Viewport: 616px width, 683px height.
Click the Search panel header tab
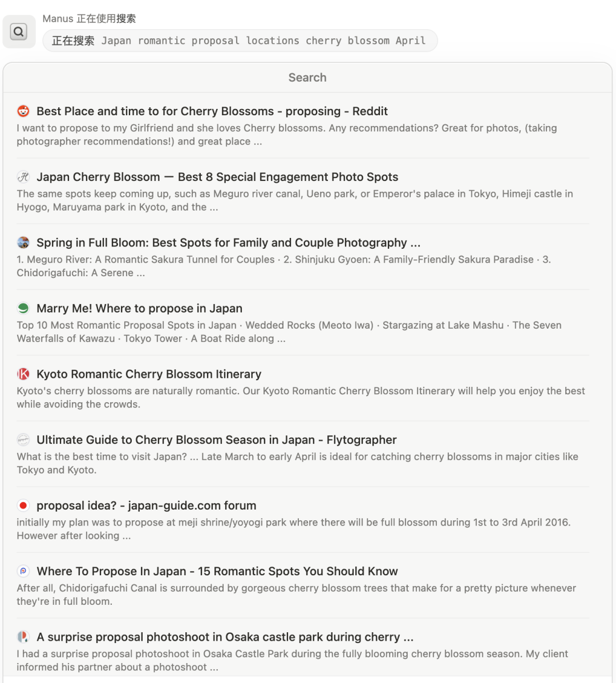point(307,78)
